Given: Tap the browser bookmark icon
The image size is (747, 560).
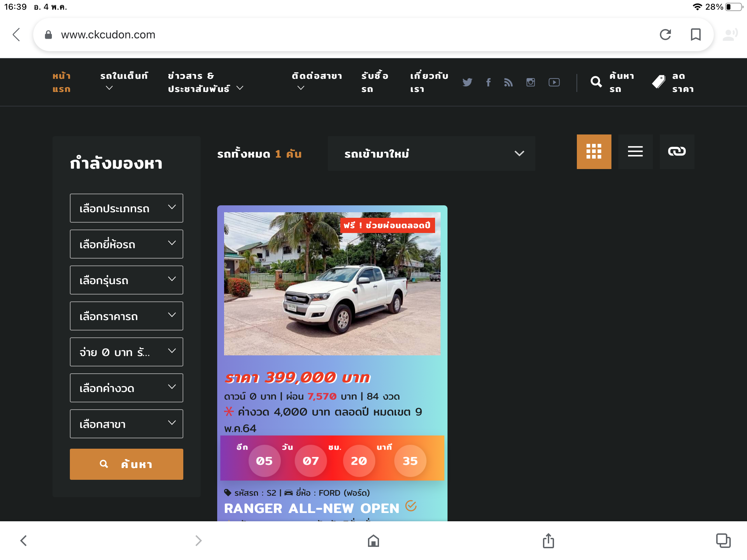Looking at the screenshot, I should pyautogui.click(x=695, y=35).
